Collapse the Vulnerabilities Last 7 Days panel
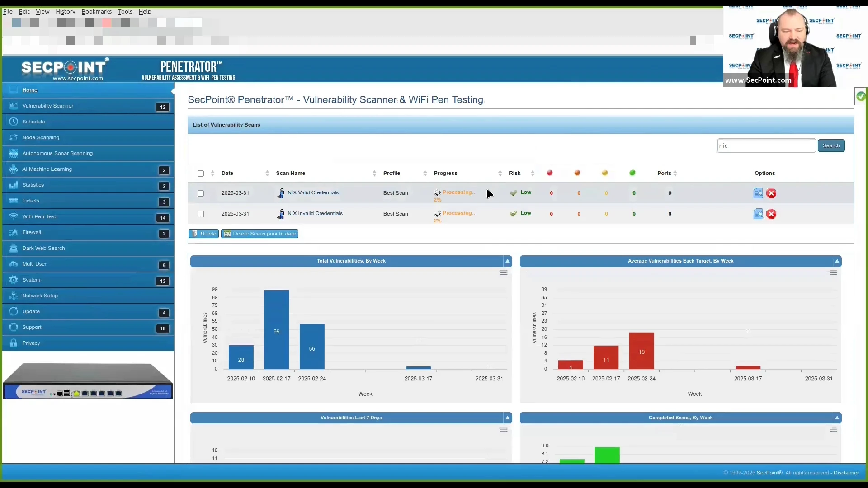868x488 pixels. tap(507, 418)
